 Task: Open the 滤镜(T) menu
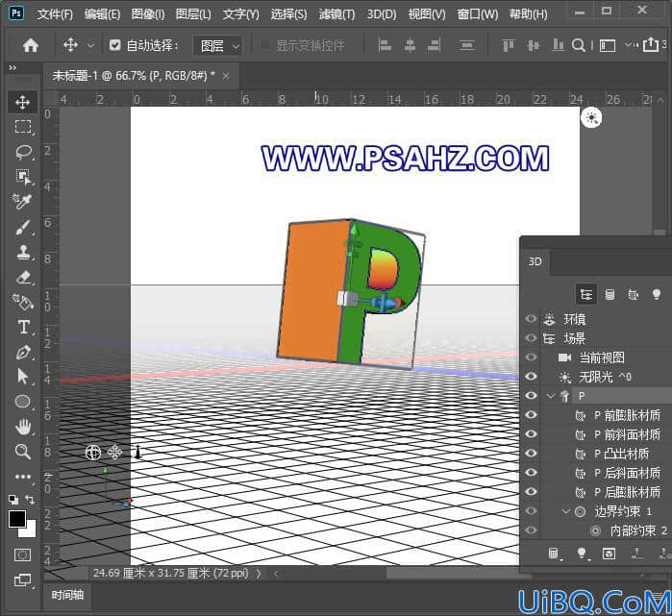coord(336,14)
